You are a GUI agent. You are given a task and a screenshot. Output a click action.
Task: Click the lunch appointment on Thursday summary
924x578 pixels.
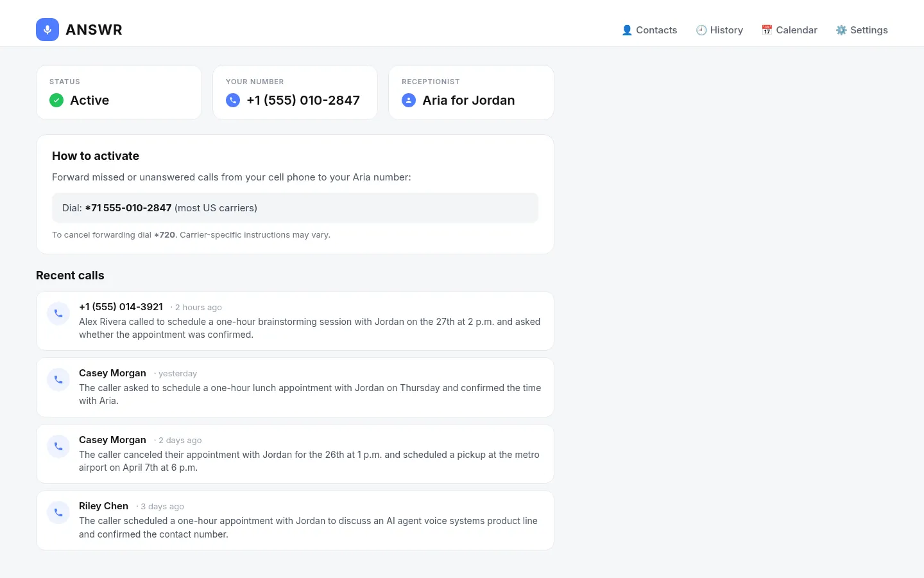point(310,394)
